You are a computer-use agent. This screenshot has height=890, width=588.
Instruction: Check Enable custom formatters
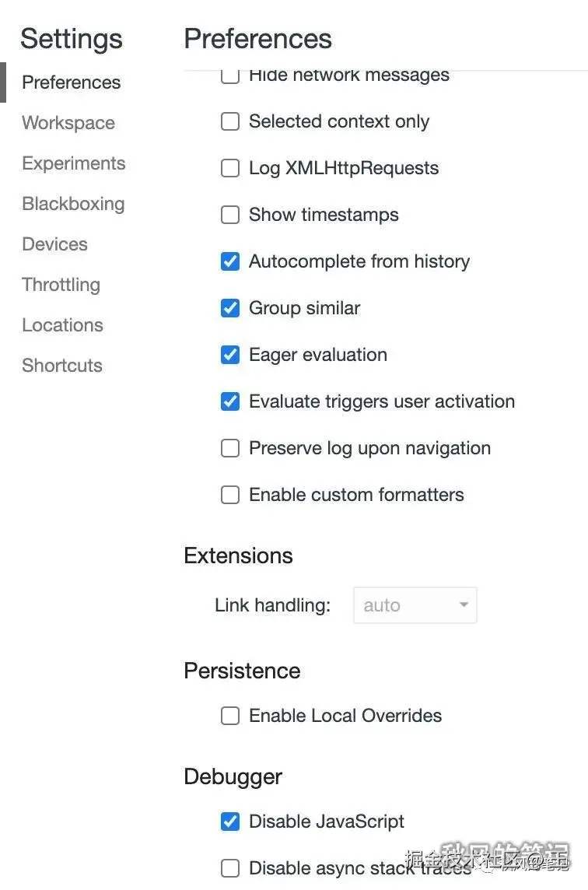(230, 495)
